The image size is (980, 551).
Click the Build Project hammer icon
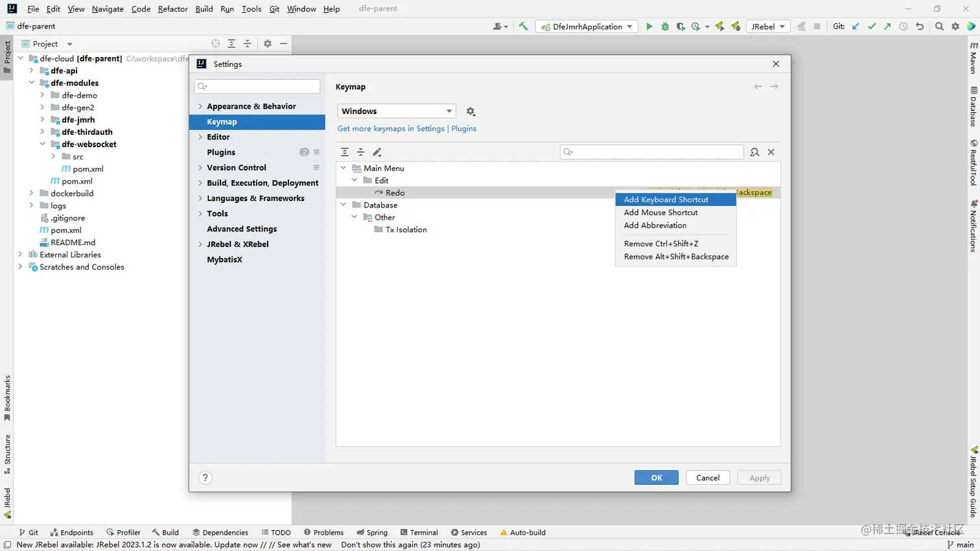pyautogui.click(x=523, y=27)
